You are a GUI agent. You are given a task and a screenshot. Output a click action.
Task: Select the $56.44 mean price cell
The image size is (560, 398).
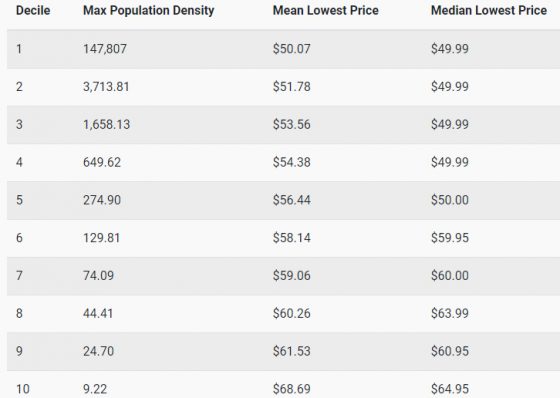[x=292, y=200]
